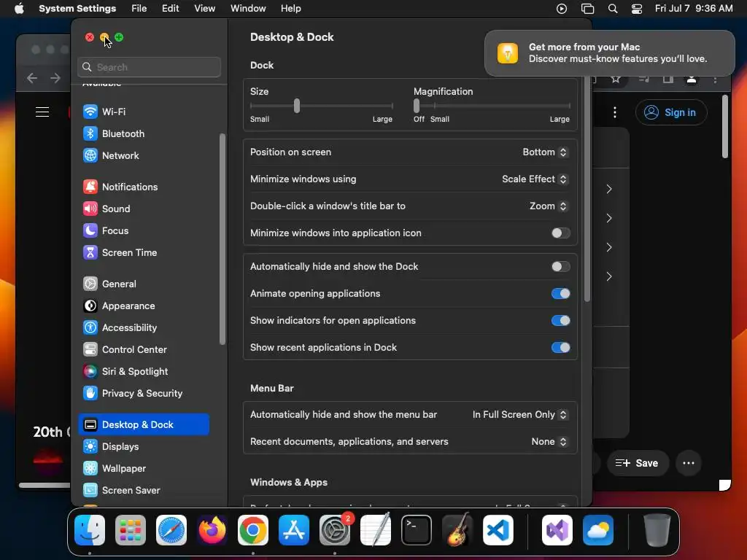Open the Help menu
Screen dimensions: 747x560
click(290, 9)
